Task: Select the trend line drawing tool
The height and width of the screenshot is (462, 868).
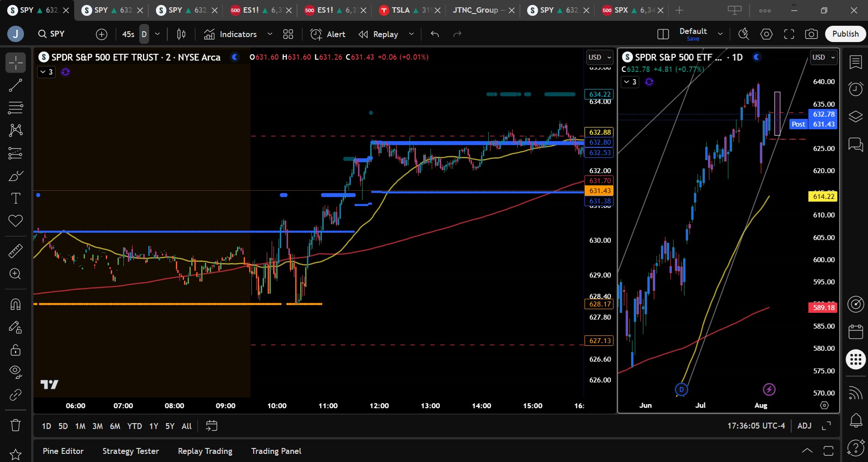Action: 15,85
